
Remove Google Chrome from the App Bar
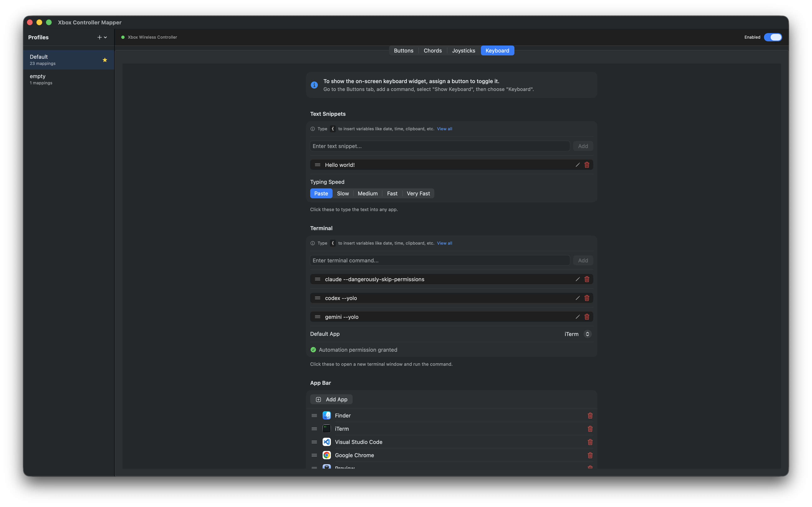coord(590,455)
